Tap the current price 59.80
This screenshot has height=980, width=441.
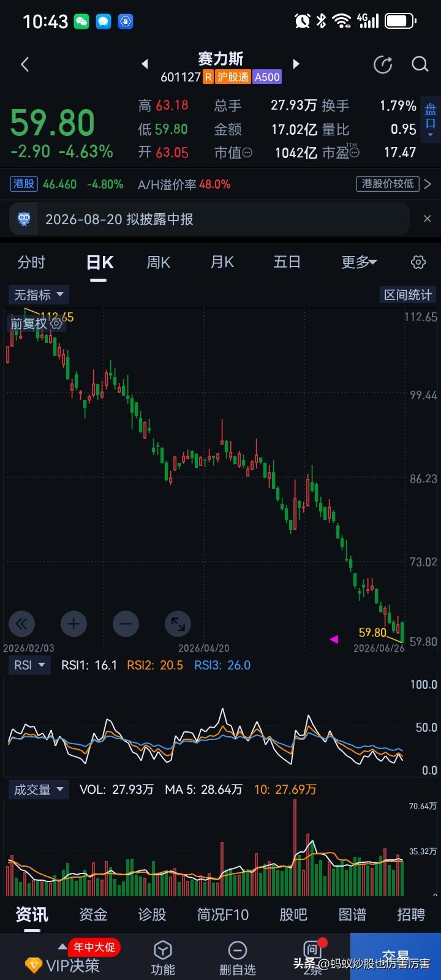click(x=53, y=123)
